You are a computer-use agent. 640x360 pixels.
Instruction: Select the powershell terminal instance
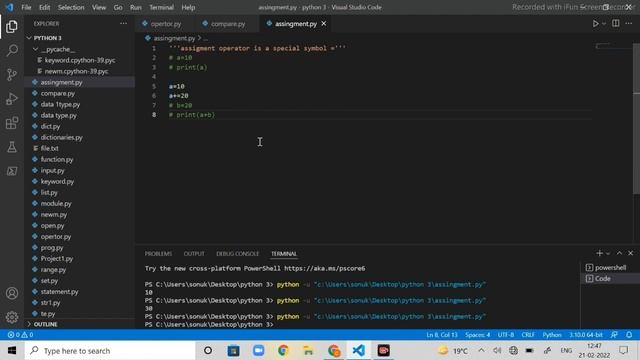610,268
